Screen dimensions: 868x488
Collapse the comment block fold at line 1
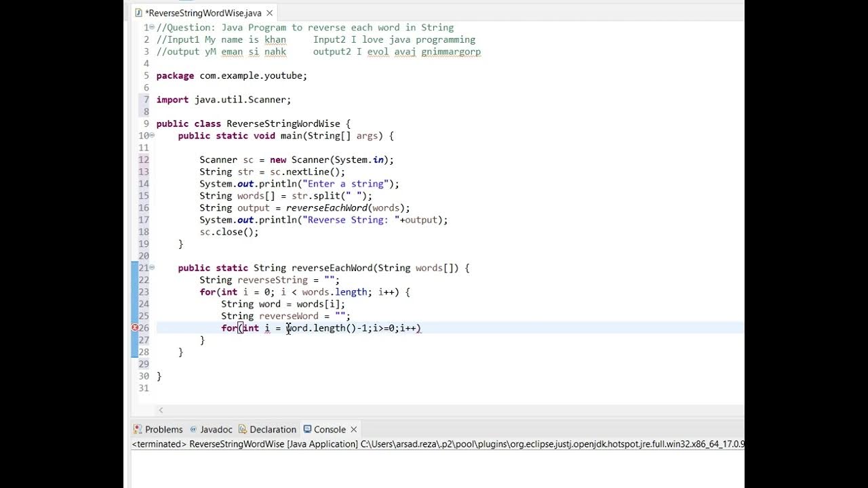(x=153, y=28)
